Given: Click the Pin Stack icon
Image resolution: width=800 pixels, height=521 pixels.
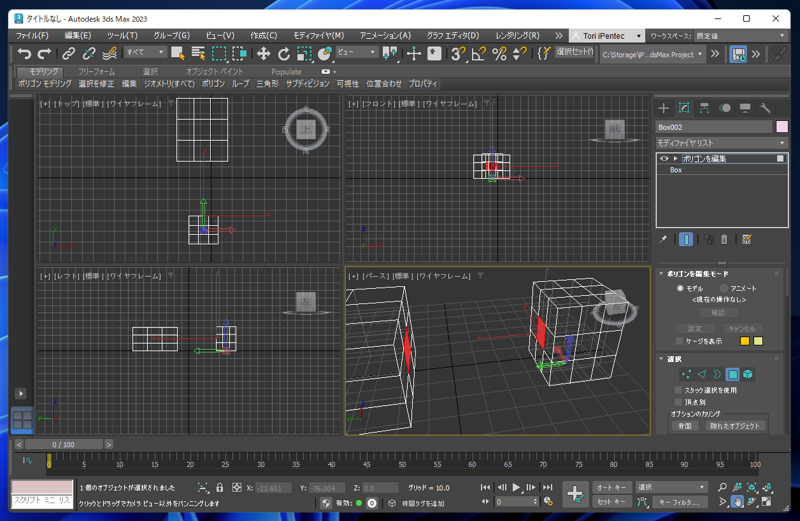Looking at the screenshot, I should (x=663, y=239).
